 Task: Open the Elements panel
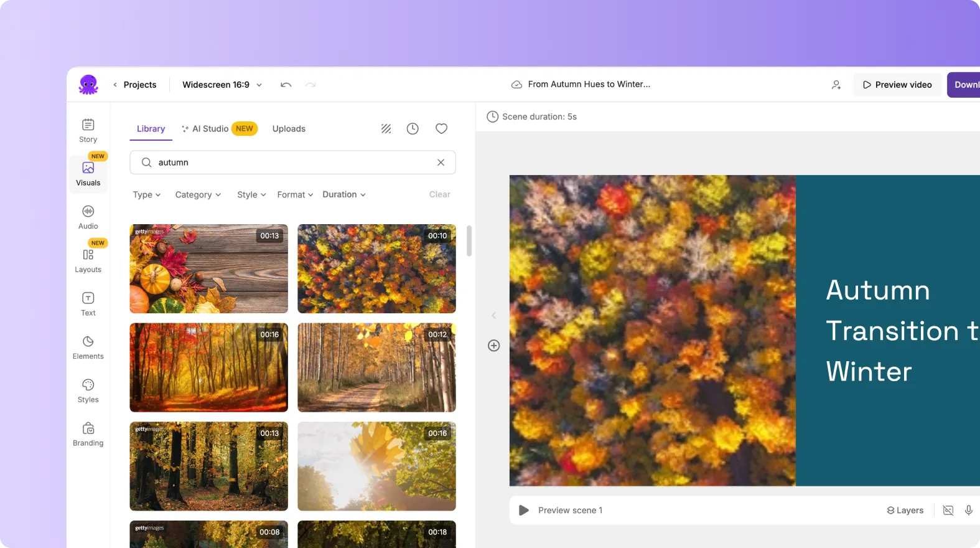click(x=88, y=347)
